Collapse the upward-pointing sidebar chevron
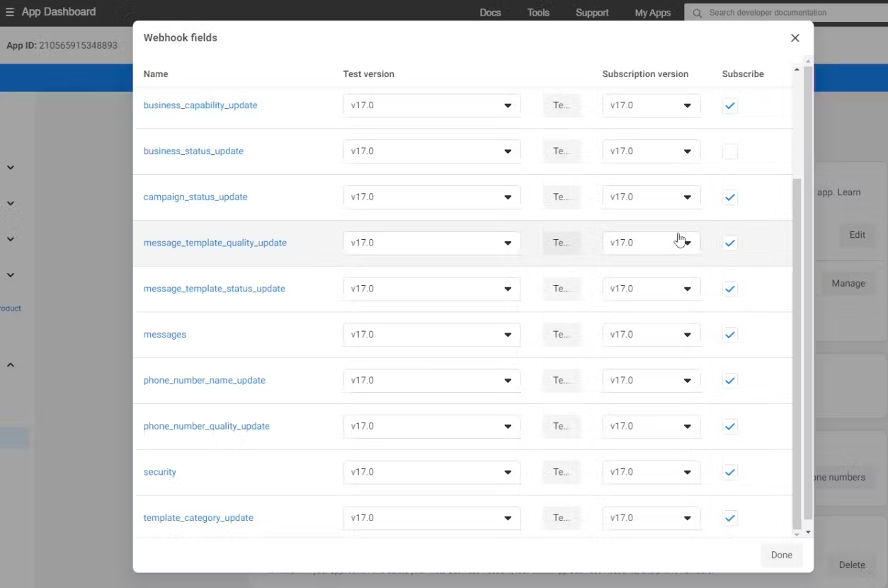Screen dimensions: 888x588 coord(11,365)
